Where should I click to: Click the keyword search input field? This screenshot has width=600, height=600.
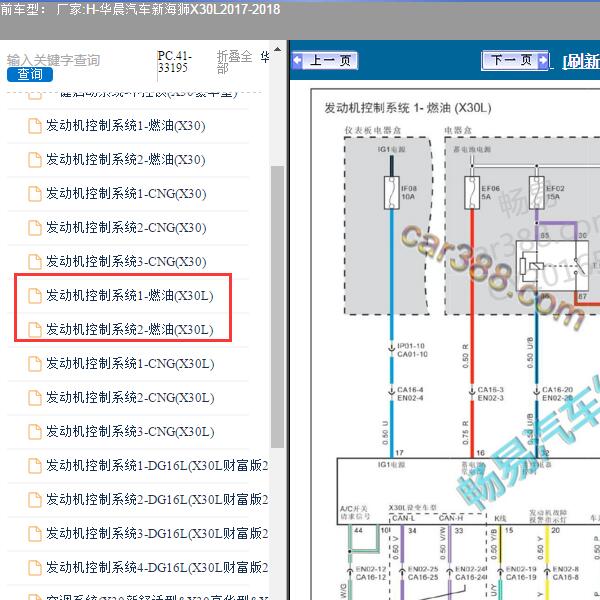tap(54, 60)
